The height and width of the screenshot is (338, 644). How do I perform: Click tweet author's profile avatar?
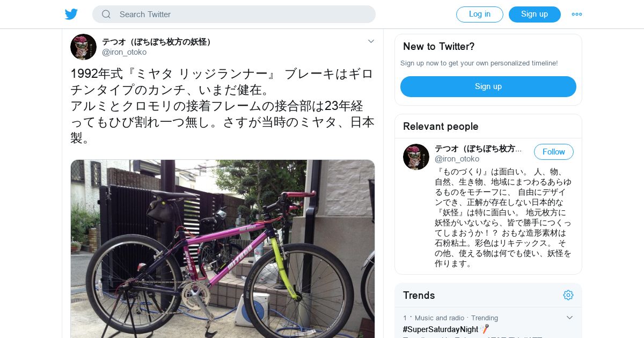coord(83,47)
